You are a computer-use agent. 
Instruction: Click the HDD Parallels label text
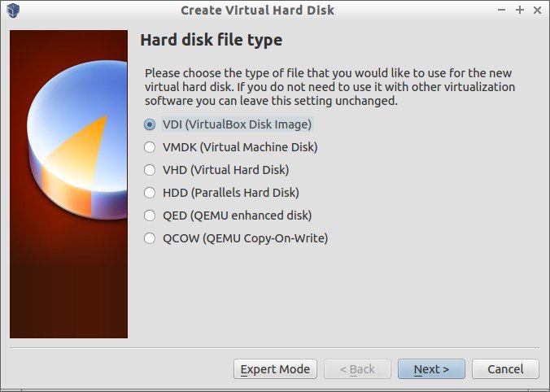tap(231, 193)
